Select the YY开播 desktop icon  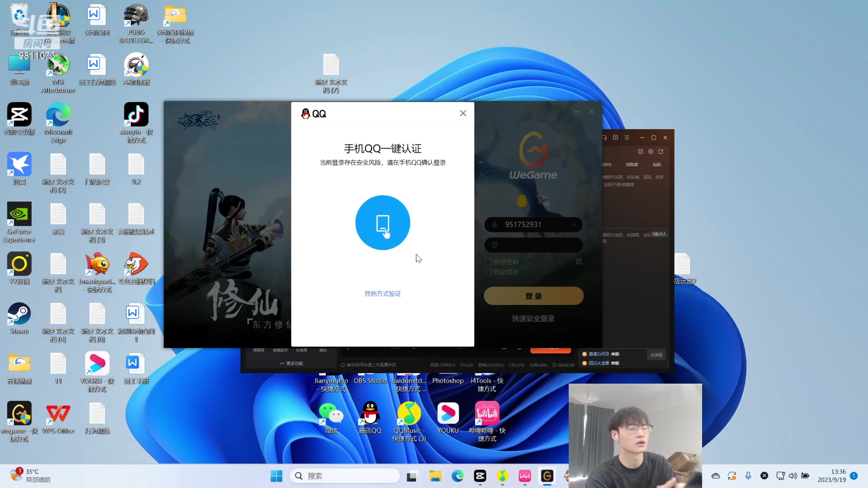pyautogui.click(x=19, y=268)
